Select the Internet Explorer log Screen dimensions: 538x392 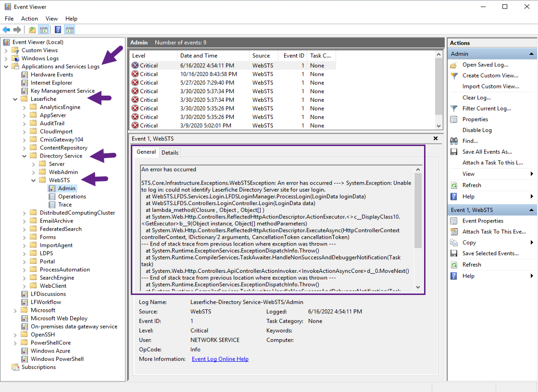51,83
